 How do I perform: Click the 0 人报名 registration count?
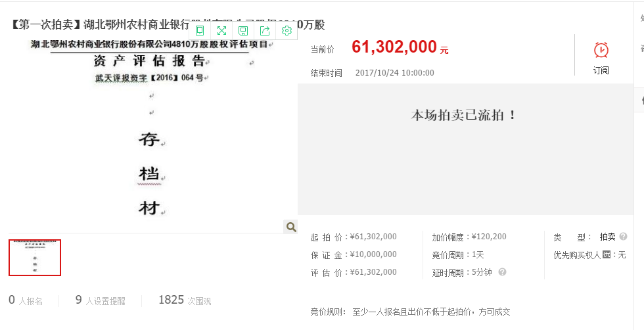[26, 300]
